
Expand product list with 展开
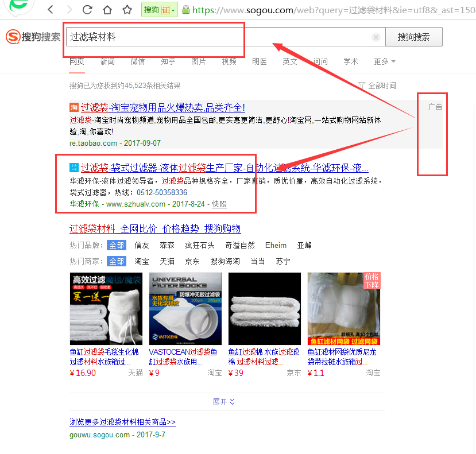tap(224, 402)
